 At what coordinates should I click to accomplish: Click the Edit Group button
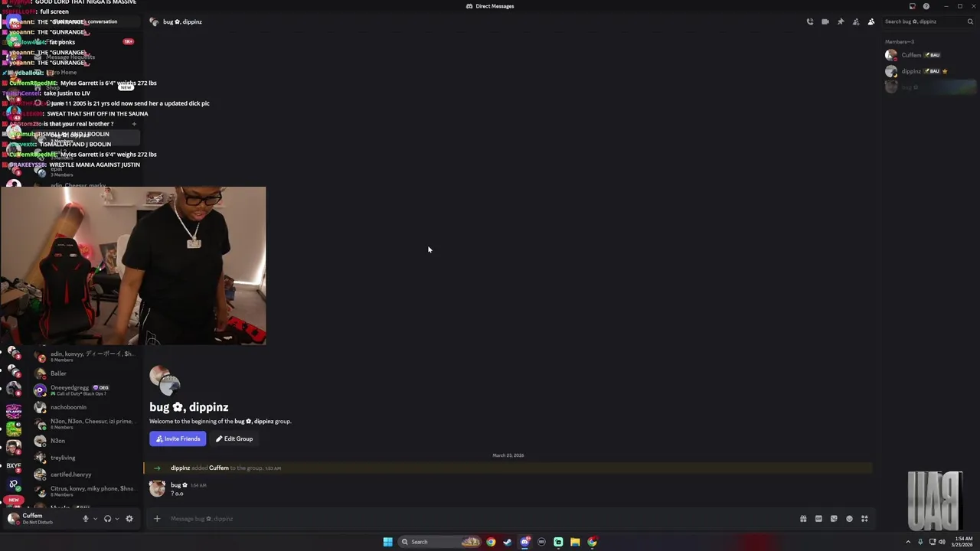coord(234,439)
